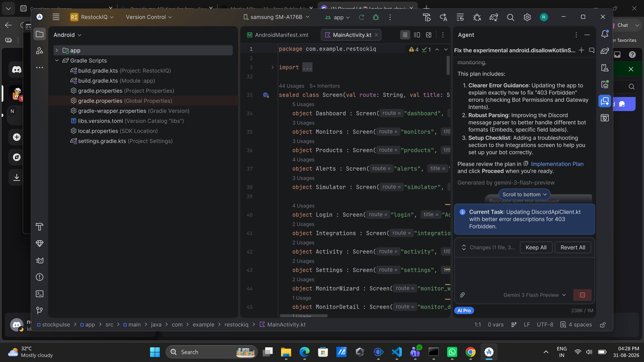644x362 pixels.
Task: Open the Logcat tool window
Action: tap(40, 261)
